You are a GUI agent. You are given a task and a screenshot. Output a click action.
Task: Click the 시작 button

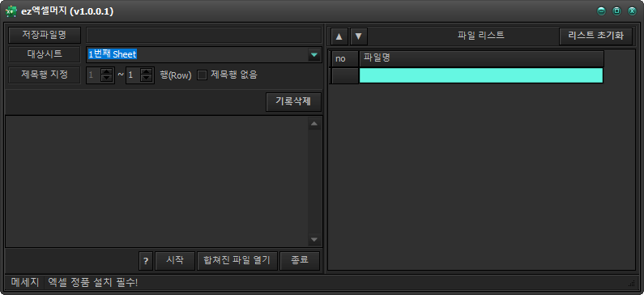pyautogui.click(x=175, y=261)
